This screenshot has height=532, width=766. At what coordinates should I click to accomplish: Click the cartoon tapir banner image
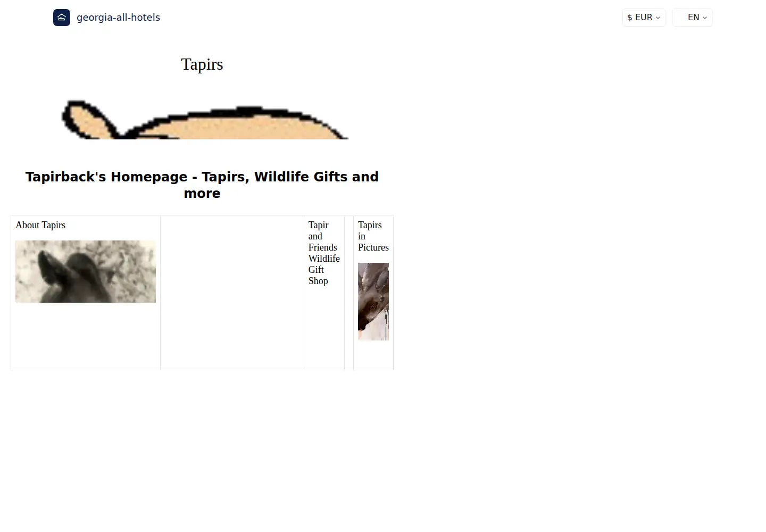tap(205, 120)
